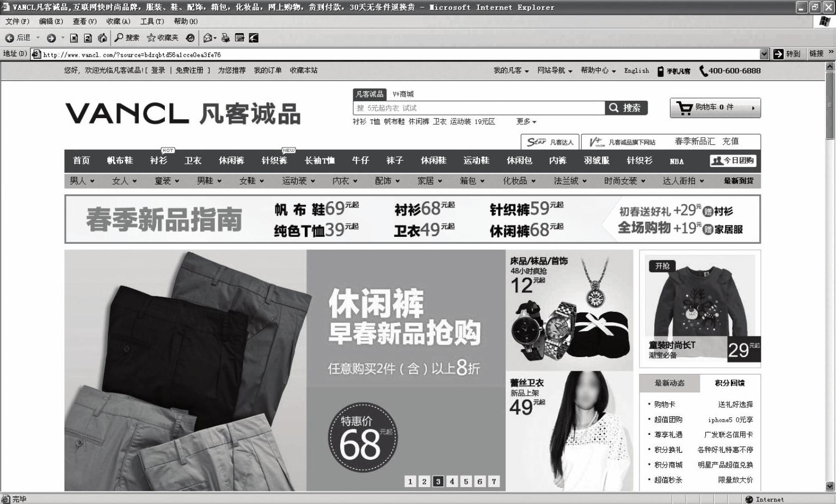836x504 pixels.
Task: Click the English language link
Action: (637, 71)
